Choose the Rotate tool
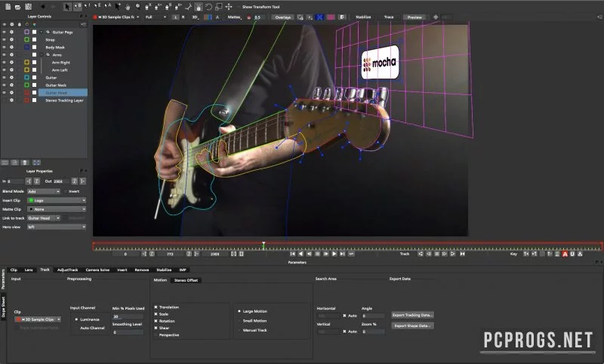The image size is (604, 364). click(208, 7)
